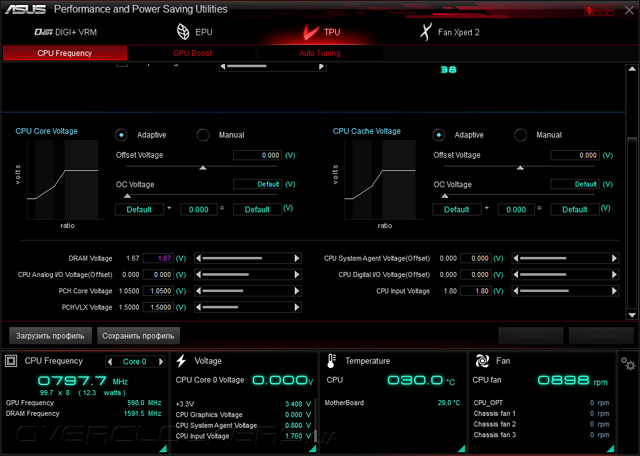640x456 pixels.
Task: Increase PCHVLX Voltage right arrow
Action: point(297,307)
